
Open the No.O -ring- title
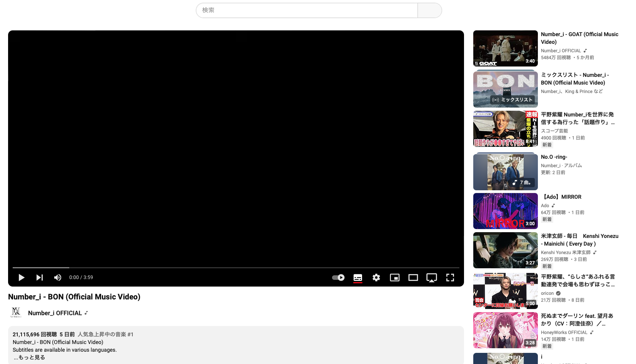[554, 157]
